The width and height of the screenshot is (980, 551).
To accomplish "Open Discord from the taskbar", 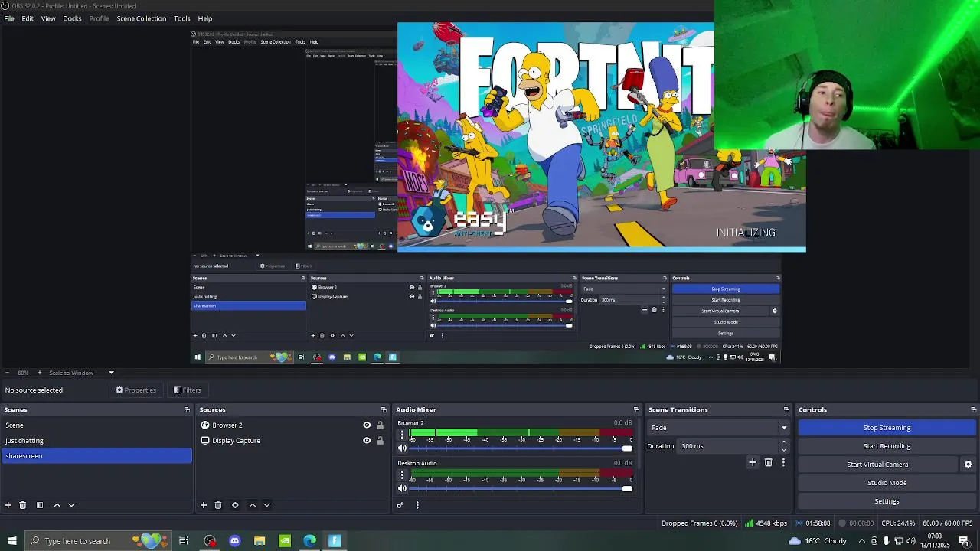I will pos(235,541).
